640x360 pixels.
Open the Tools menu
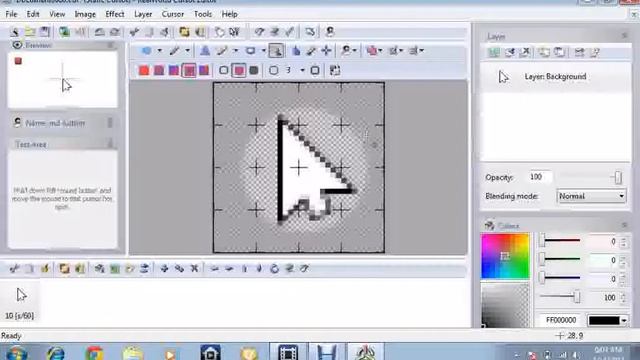coord(202,14)
